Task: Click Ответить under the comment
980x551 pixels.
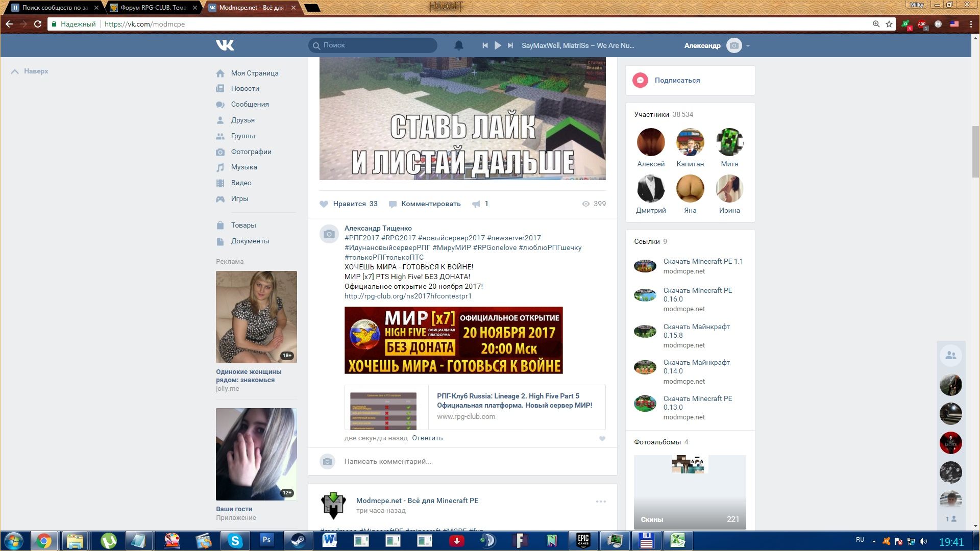Action: coord(427,438)
